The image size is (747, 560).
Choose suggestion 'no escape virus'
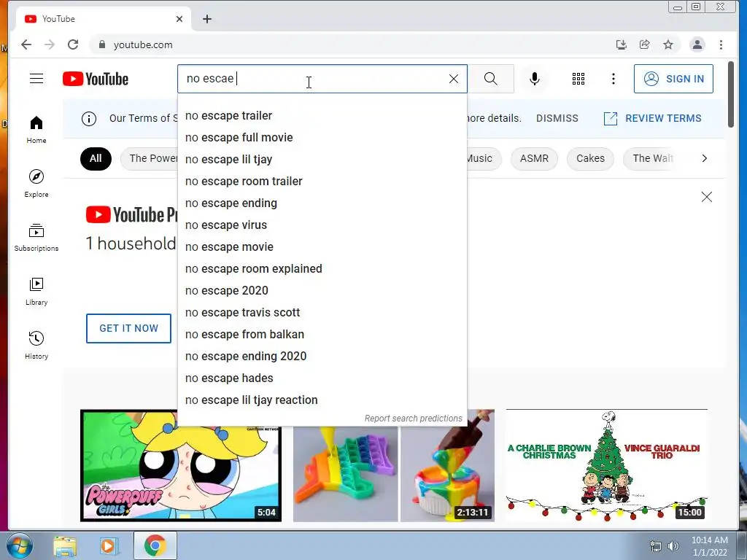[322, 225]
